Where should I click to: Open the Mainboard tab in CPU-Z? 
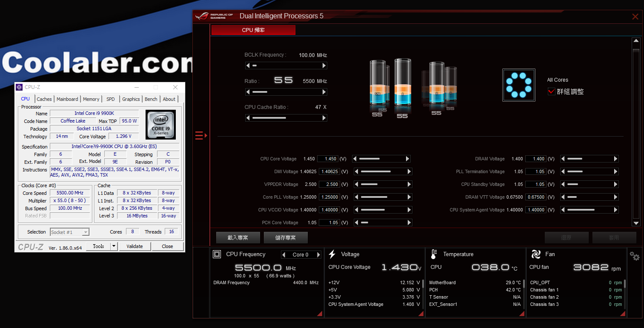[x=67, y=99]
